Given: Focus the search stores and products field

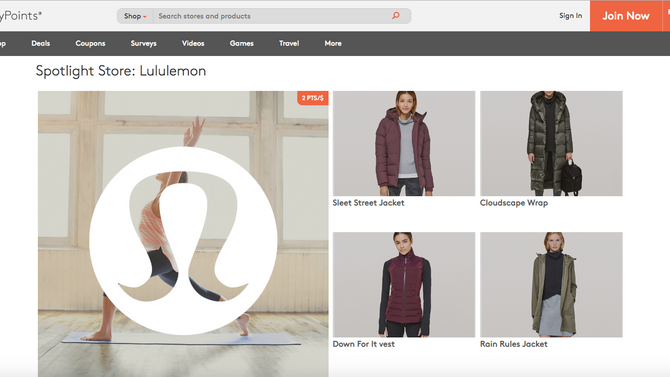Looking at the screenshot, I should click(x=273, y=16).
